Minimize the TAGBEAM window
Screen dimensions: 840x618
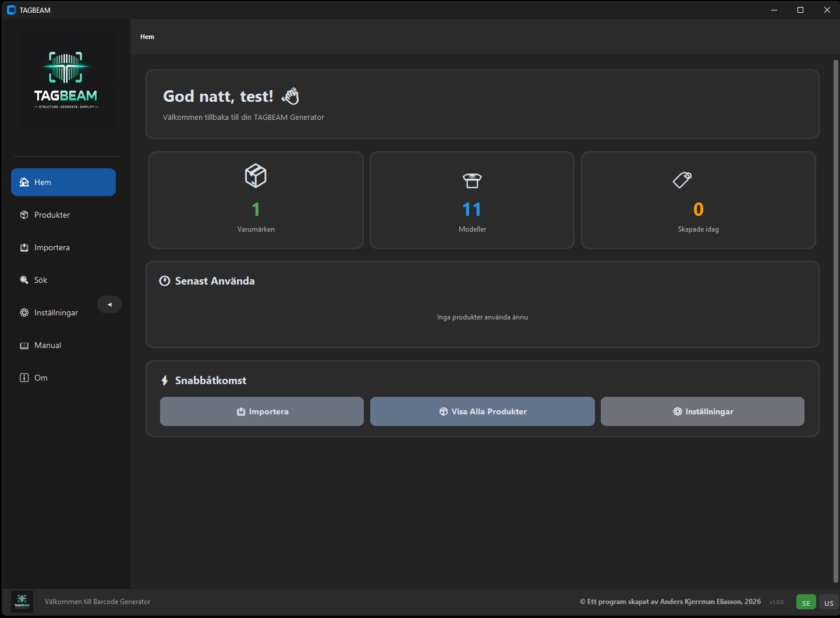(774, 10)
